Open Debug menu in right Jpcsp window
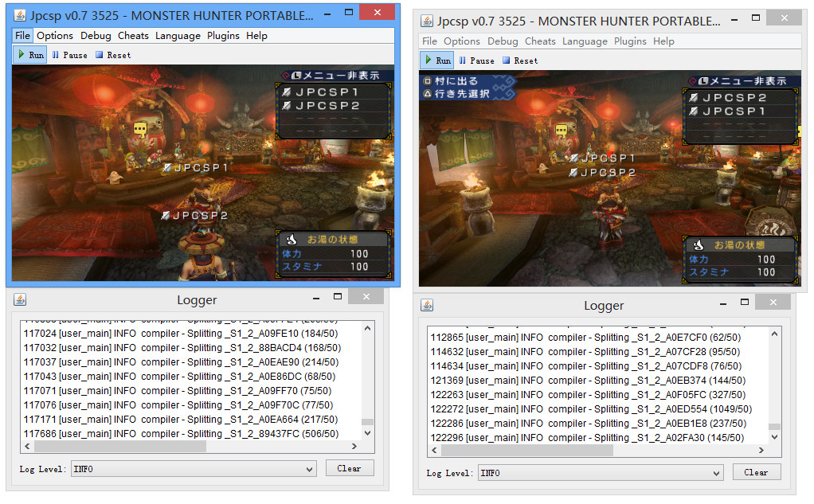This screenshot has width=814, height=504. (x=503, y=41)
